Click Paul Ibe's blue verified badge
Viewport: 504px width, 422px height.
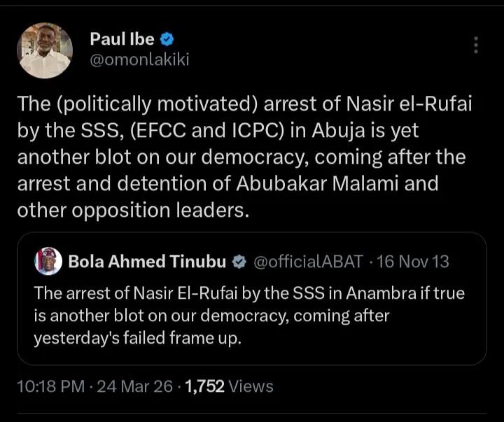click(169, 39)
